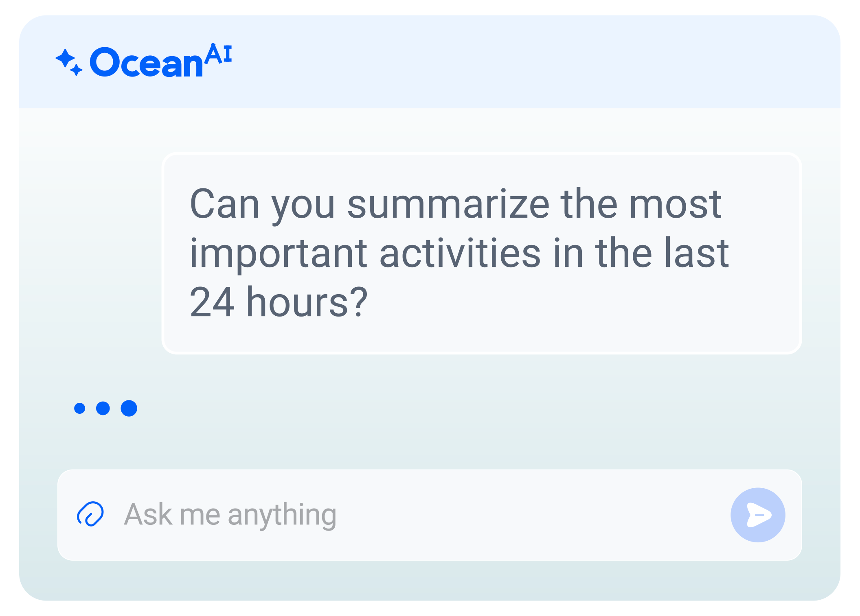Image resolution: width=860 pixels, height=616 pixels.
Task: Click the word Can starting the message
Action: [x=224, y=204]
